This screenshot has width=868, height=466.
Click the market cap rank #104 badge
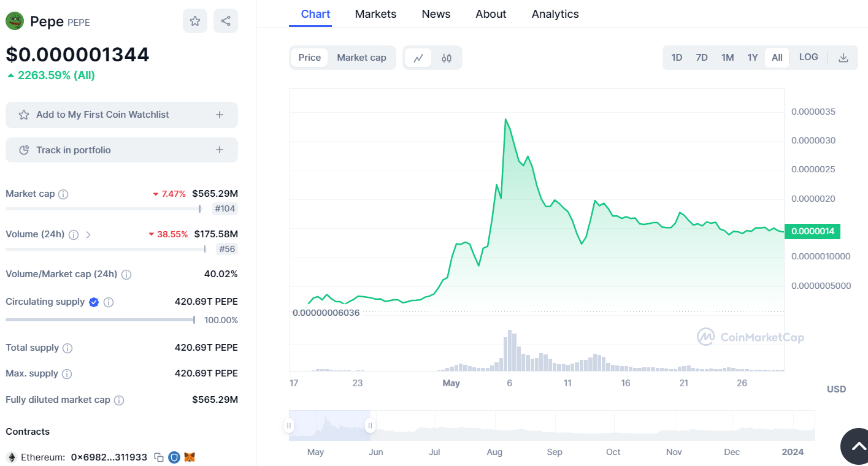pyautogui.click(x=225, y=208)
